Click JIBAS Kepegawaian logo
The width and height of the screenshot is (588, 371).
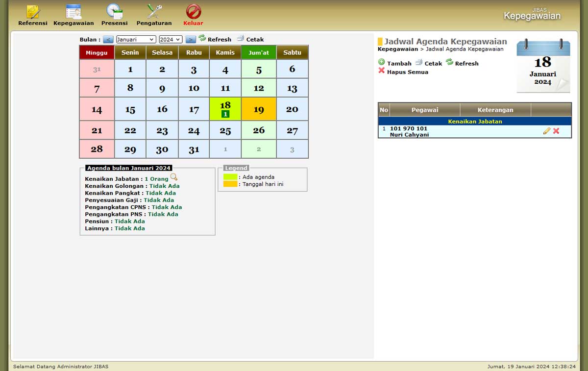pos(532,14)
